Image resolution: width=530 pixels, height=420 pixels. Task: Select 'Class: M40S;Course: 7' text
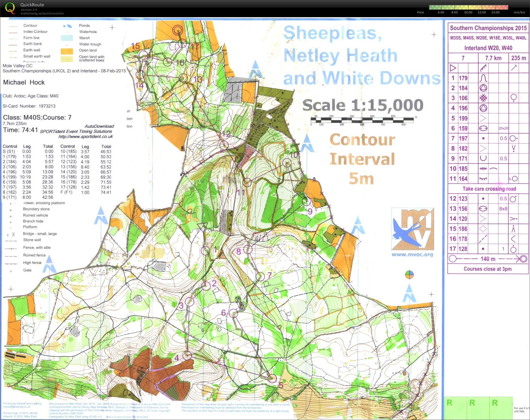(37, 118)
